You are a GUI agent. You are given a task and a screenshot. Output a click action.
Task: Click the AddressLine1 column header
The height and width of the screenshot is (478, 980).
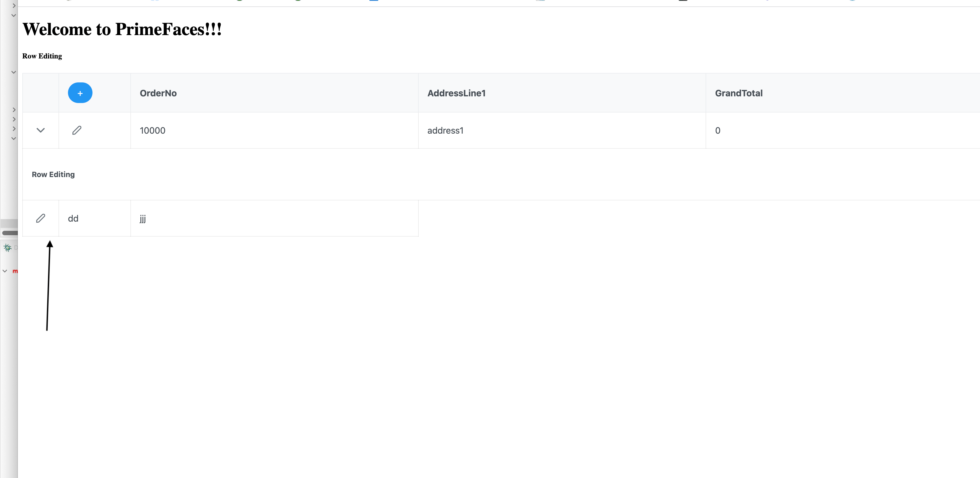click(x=457, y=93)
